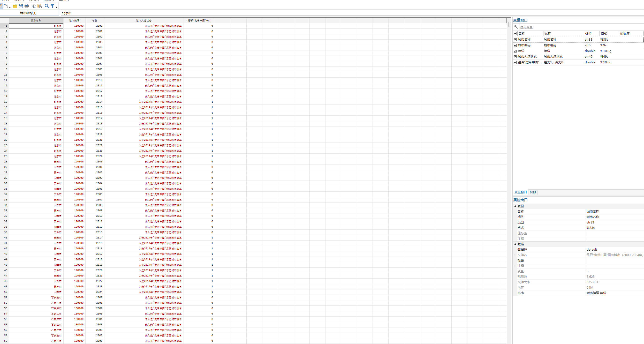Click the Print icon in toolbar

[27, 6]
